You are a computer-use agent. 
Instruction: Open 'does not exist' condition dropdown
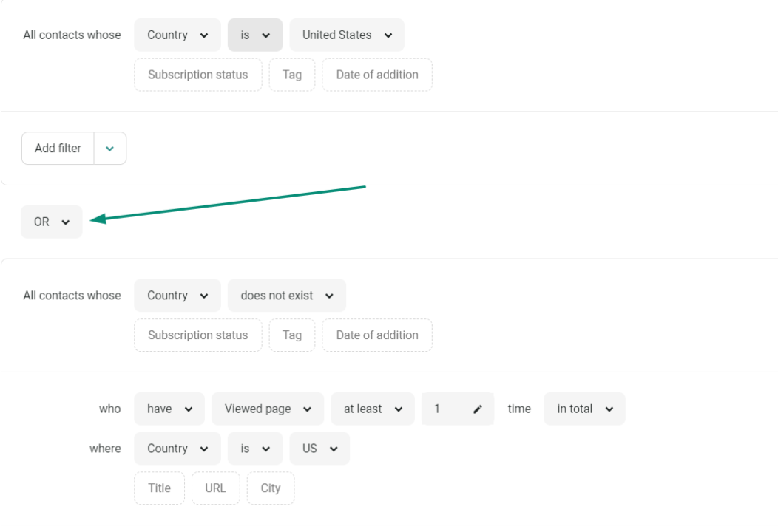(286, 295)
